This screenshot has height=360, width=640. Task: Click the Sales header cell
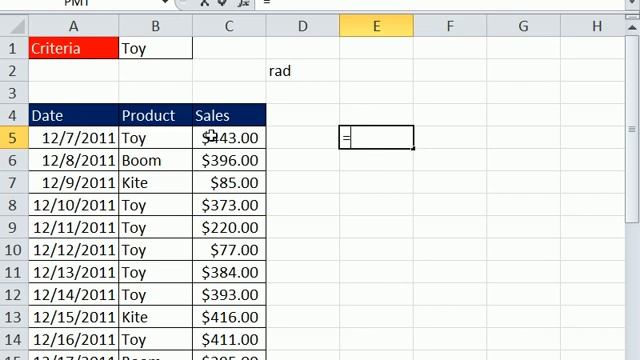pyautogui.click(x=229, y=116)
